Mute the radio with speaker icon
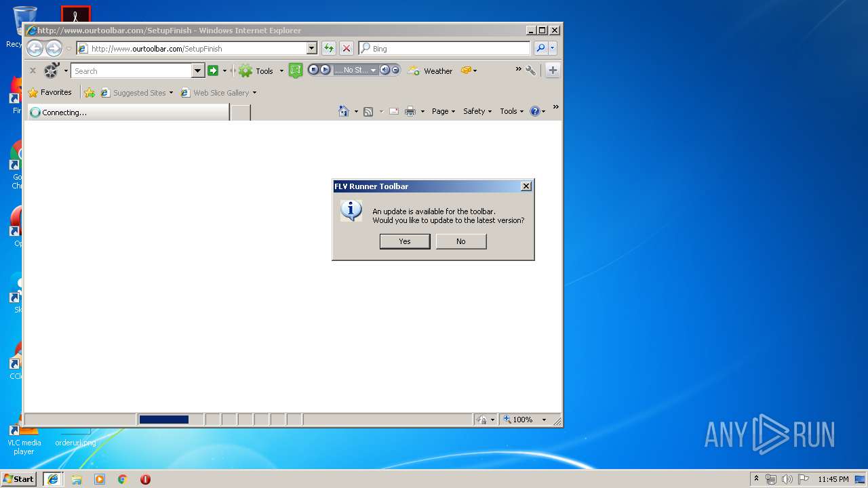 tap(384, 70)
